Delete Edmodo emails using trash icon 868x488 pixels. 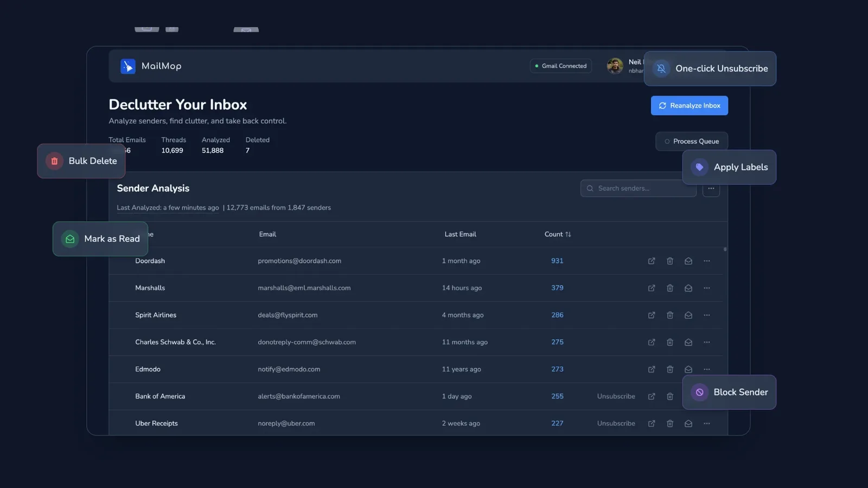pyautogui.click(x=670, y=369)
